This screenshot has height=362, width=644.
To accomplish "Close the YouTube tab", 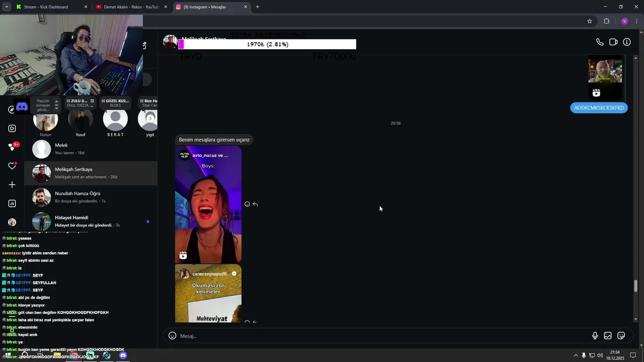I will tap(166, 7).
